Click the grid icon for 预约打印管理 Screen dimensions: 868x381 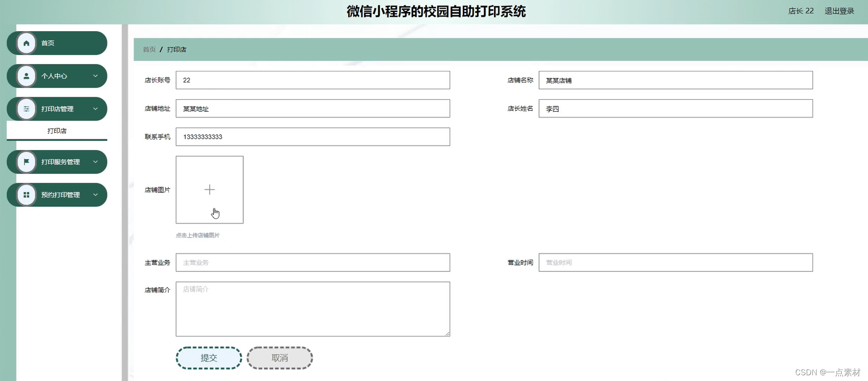(x=26, y=195)
